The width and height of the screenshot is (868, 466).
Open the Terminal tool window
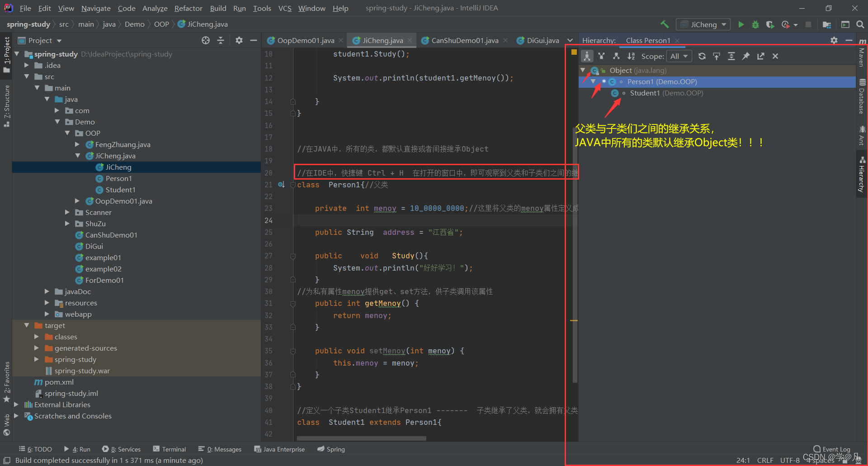[170, 449]
